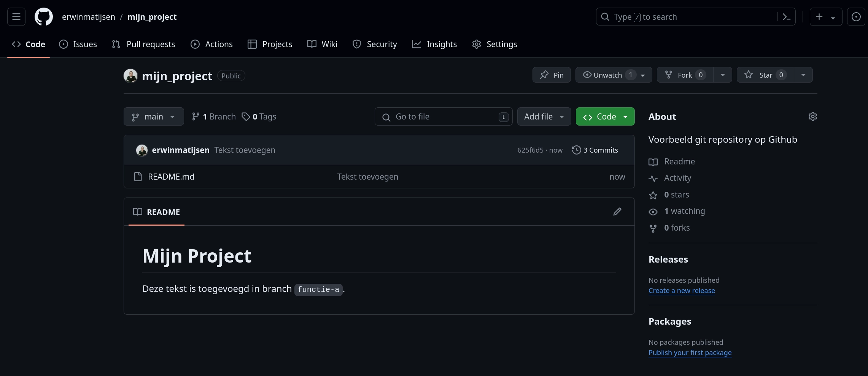Jump to Readme in About sidebar
The height and width of the screenshot is (376, 868).
(x=672, y=162)
